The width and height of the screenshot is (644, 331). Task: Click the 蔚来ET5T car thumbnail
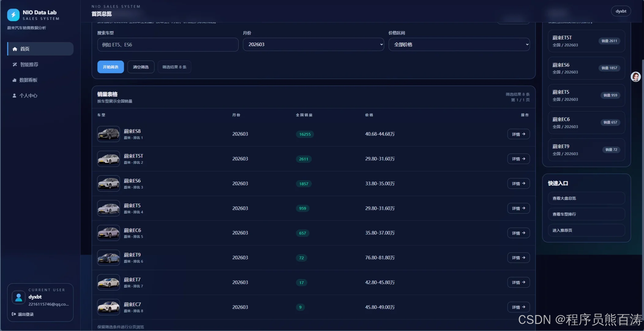[108, 159]
